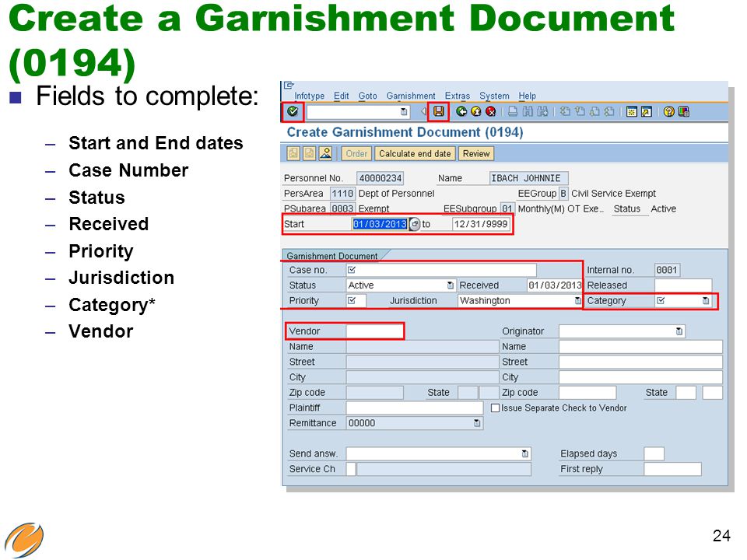Click the First Page icon
This screenshot has width=747, height=560.
click(x=565, y=111)
